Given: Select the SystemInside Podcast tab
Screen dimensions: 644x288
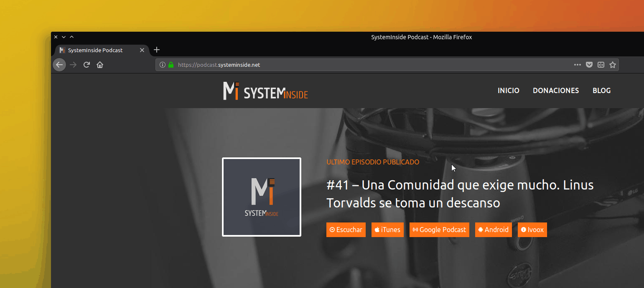Looking at the screenshot, I should coord(95,50).
